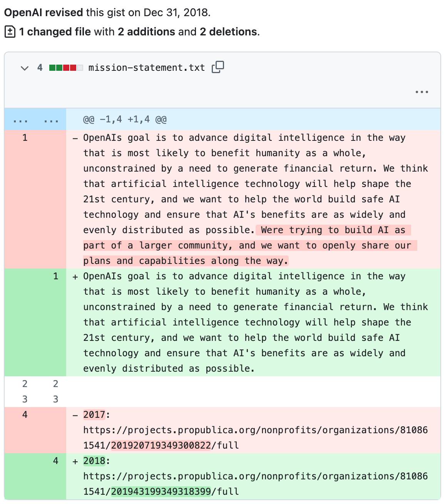Click the green and red diff stat blocks
This screenshot has height=504, width=445.
coord(66,67)
